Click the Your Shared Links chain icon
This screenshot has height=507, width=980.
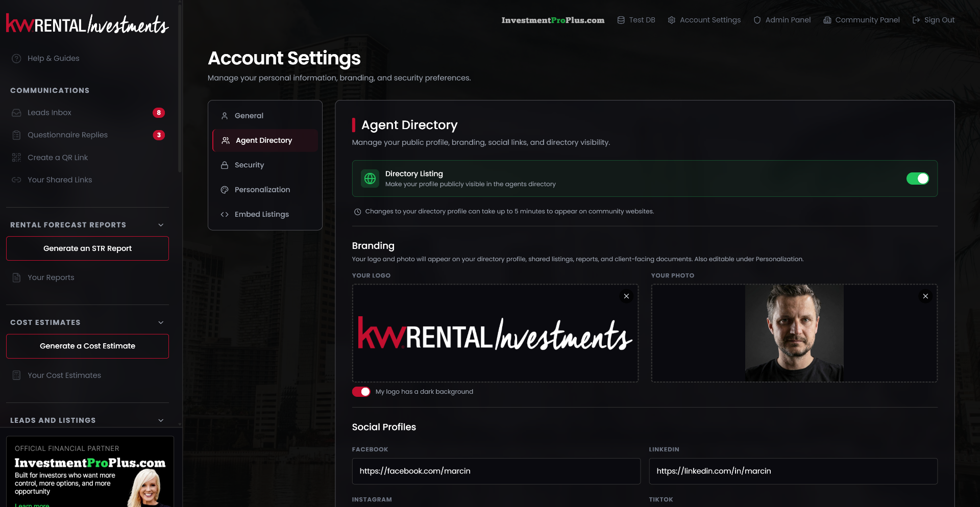point(16,180)
